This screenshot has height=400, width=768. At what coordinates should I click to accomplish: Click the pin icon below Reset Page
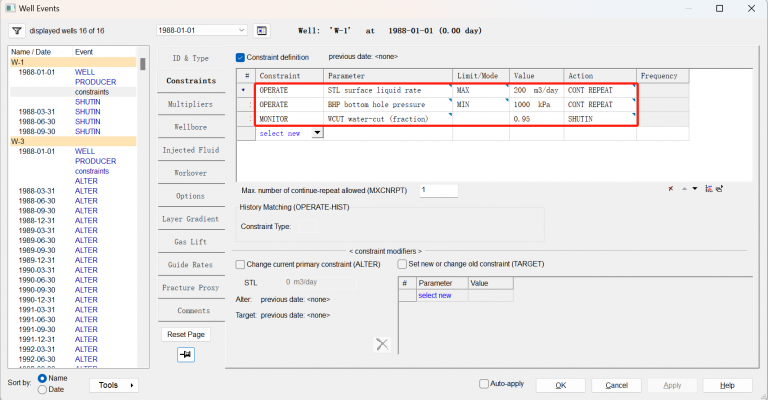click(185, 354)
